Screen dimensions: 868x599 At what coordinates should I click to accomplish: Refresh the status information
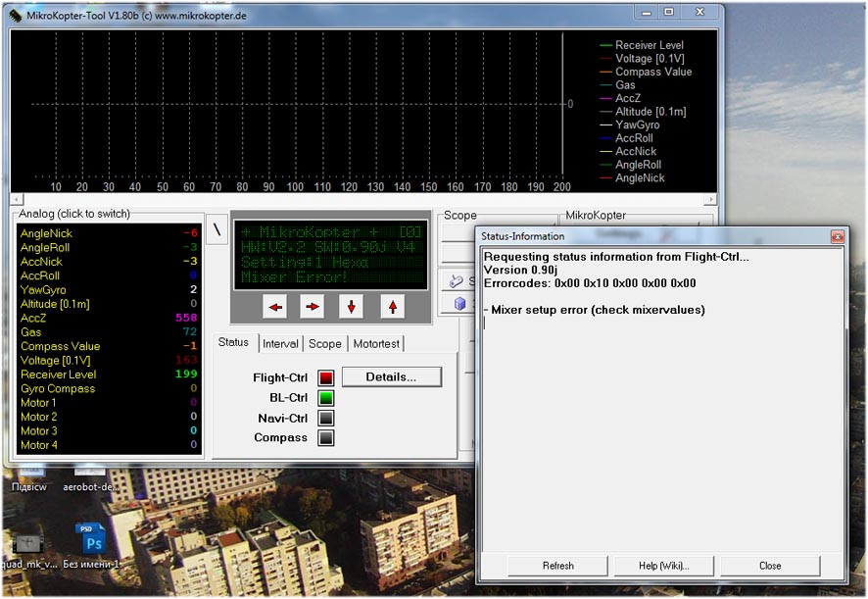coord(557,566)
